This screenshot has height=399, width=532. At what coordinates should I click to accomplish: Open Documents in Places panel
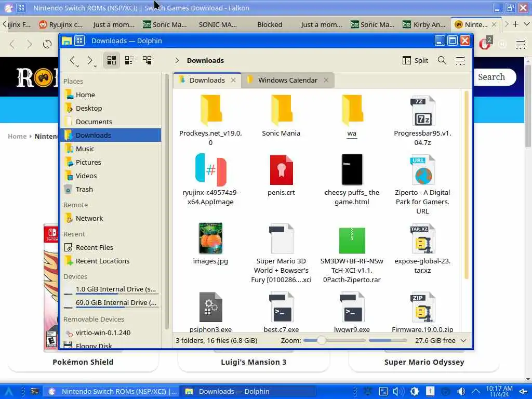click(111, 122)
